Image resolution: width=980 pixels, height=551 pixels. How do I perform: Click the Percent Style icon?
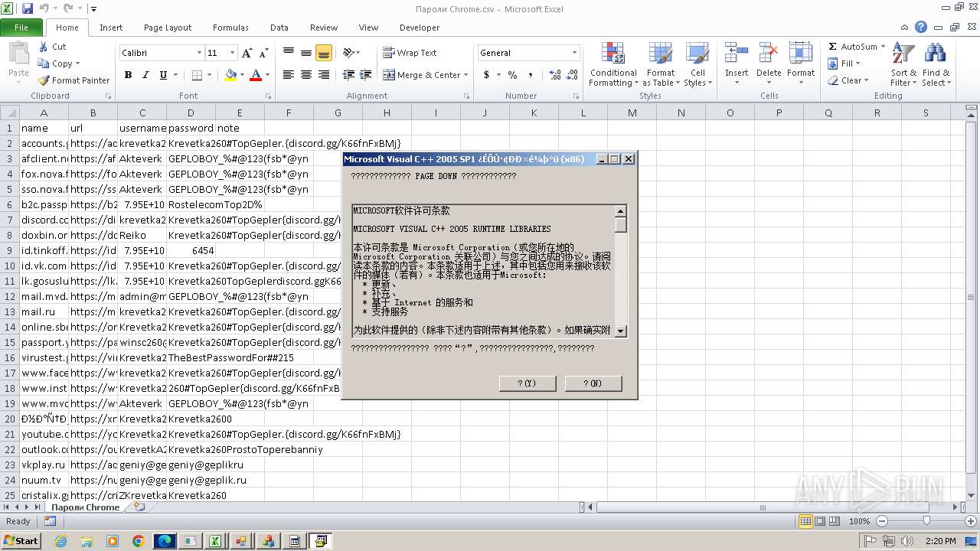tap(512, 75)
